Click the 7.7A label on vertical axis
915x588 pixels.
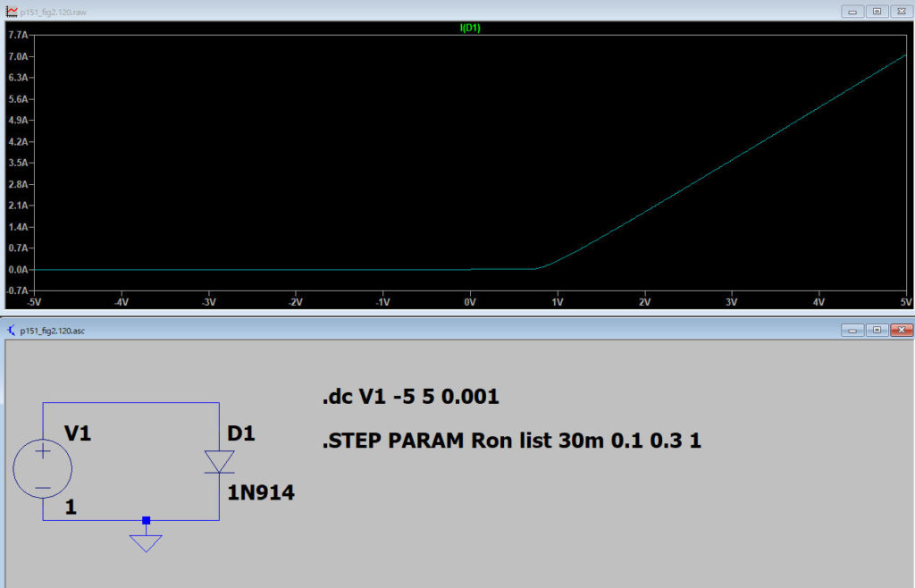[18, 35]
